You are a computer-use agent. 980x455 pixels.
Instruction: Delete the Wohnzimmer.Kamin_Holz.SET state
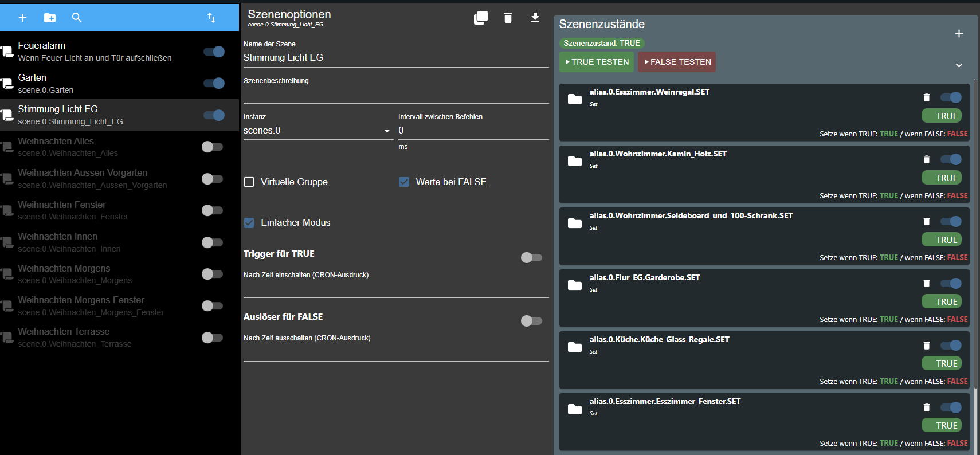pos(927,159)
